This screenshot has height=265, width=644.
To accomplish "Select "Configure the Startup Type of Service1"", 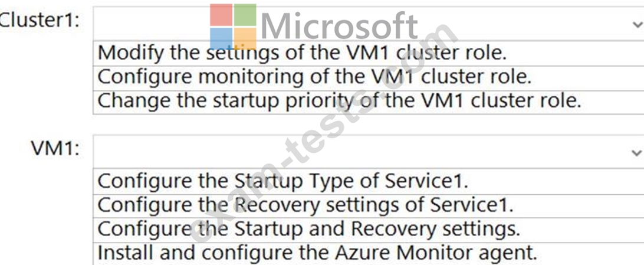I will 282,181.
